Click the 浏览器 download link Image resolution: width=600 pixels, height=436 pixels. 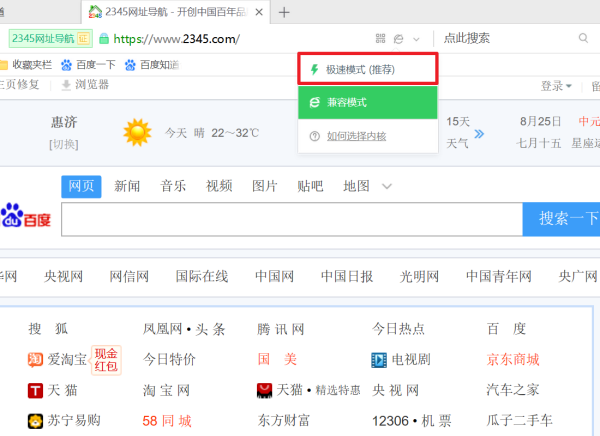[85, 85]
